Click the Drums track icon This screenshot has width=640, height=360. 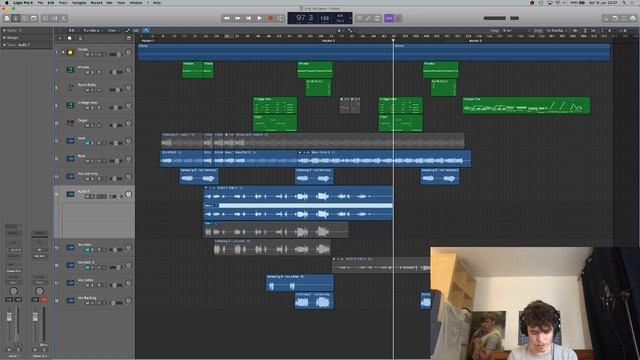point(70,52)
